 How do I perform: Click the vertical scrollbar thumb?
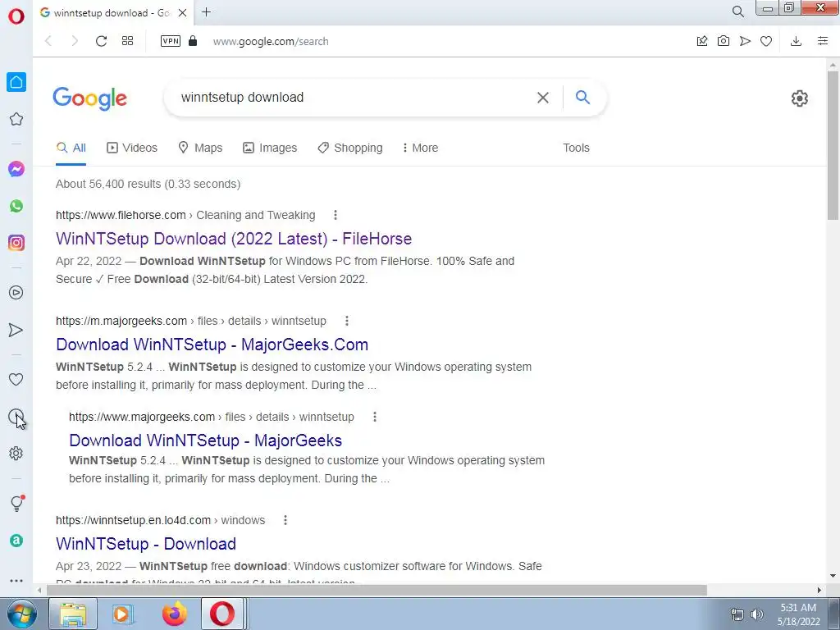833,144
